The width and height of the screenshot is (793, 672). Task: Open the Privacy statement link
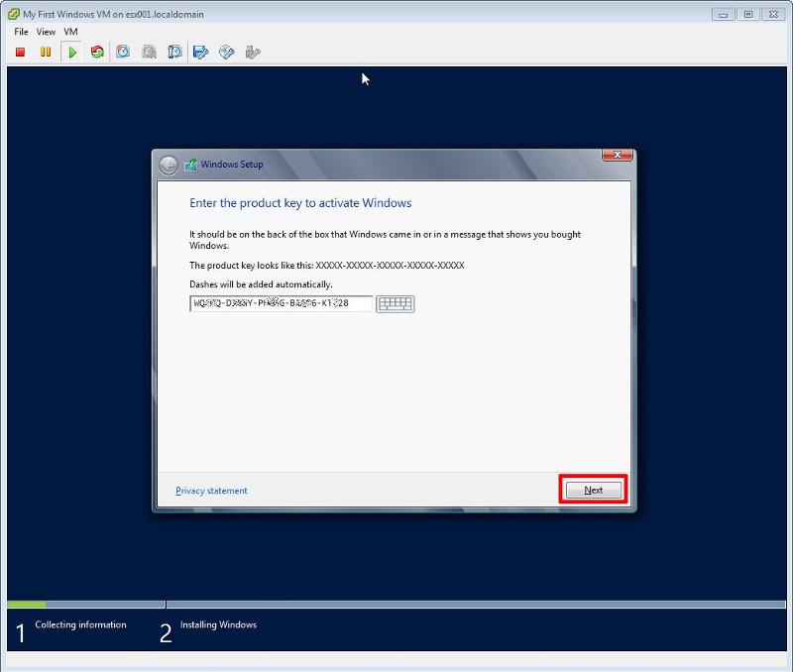coord(211,491)
